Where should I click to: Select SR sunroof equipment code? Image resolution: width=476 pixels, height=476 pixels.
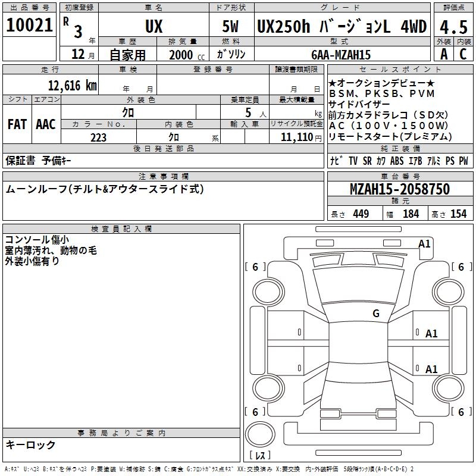click(367, 161)
